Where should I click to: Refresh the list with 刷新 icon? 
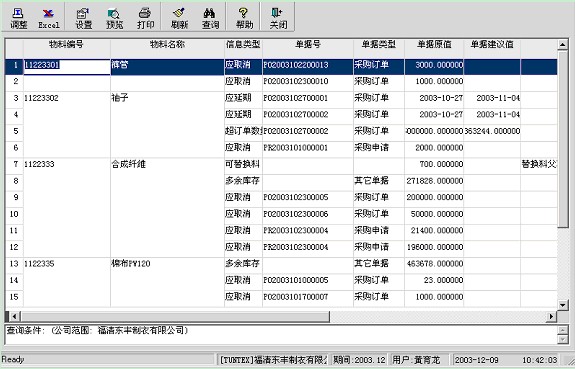point(179,18)
